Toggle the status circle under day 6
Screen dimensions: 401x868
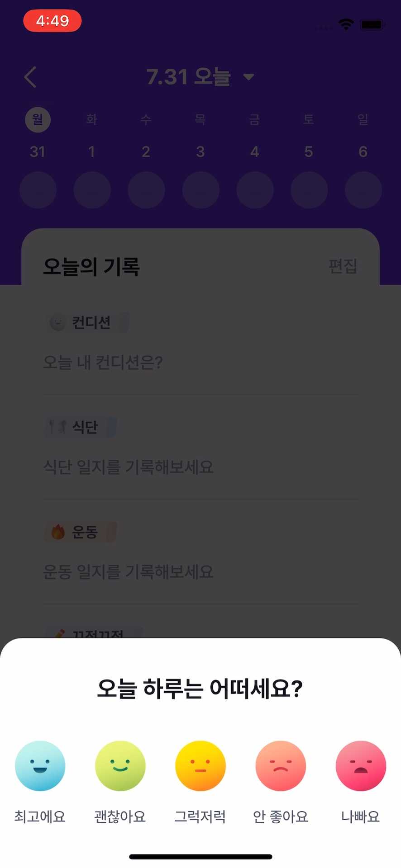(363, 190)
